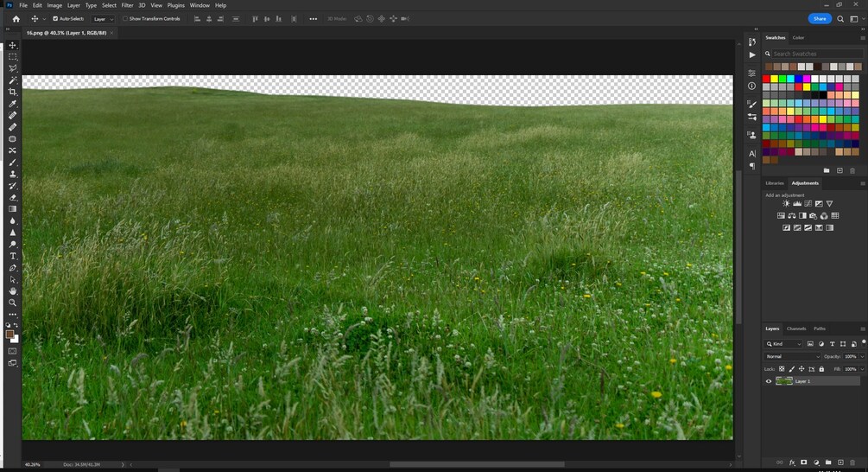
Task: Select the Brush tool
Action: (13, 163)
